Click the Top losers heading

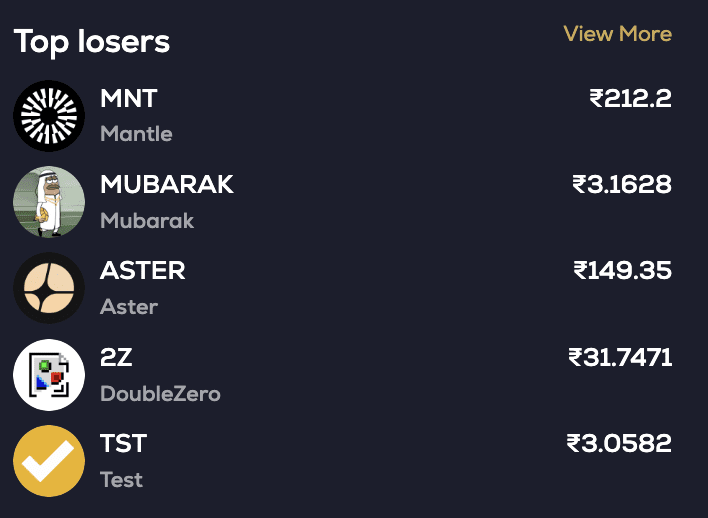pos(92,42)
